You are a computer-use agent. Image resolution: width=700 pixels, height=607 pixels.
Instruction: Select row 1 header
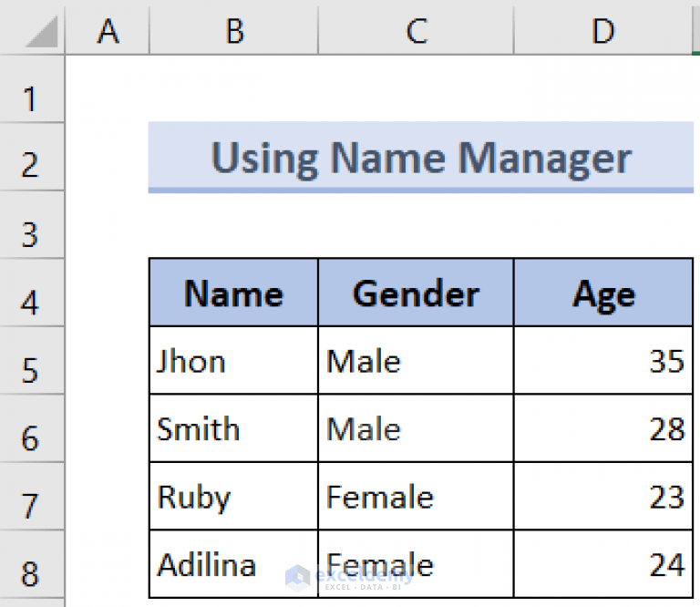pyautogui.click(x=32, y=88)
